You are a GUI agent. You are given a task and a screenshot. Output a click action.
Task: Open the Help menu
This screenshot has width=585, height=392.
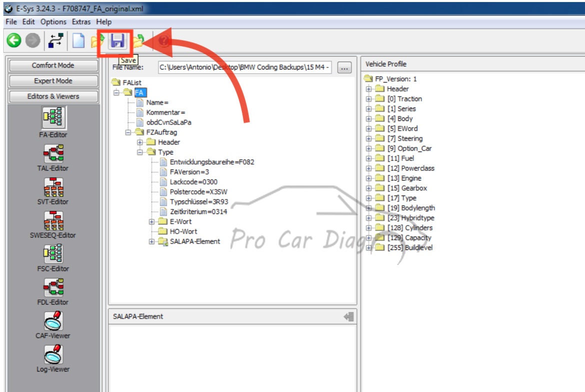(x=103, y=21)
